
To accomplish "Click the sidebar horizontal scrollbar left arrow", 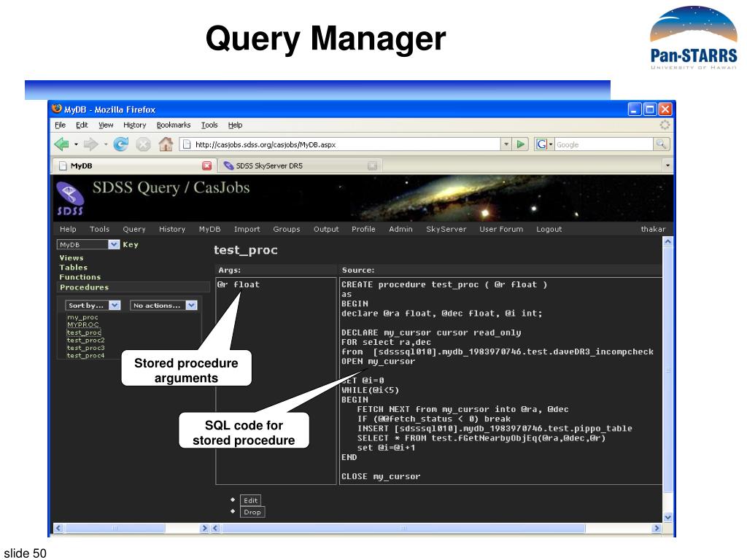I will 58,528.
